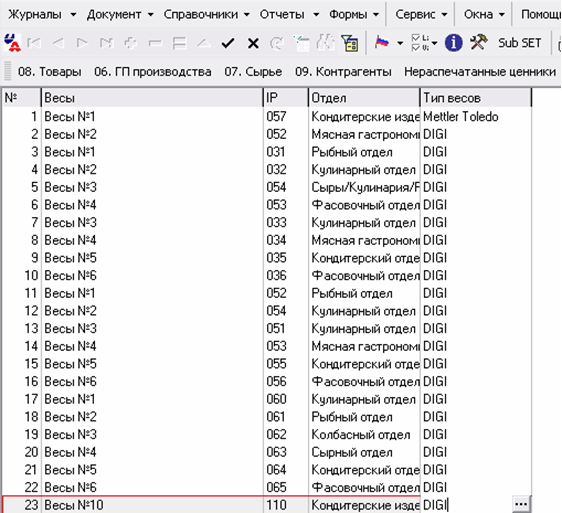The width and height of the screenshot is (562, 513).
Task: Select the Весы №10 cell
Action: 152,505
